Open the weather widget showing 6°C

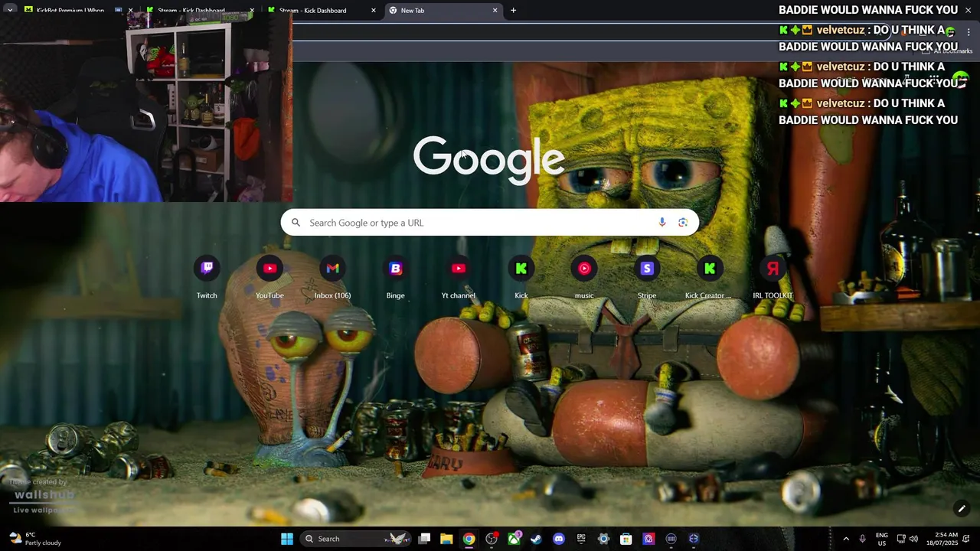pos(35,539)
